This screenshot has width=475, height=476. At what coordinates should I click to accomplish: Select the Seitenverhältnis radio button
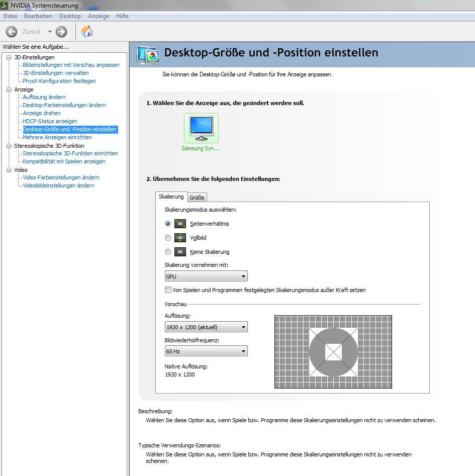pos(168,224)
